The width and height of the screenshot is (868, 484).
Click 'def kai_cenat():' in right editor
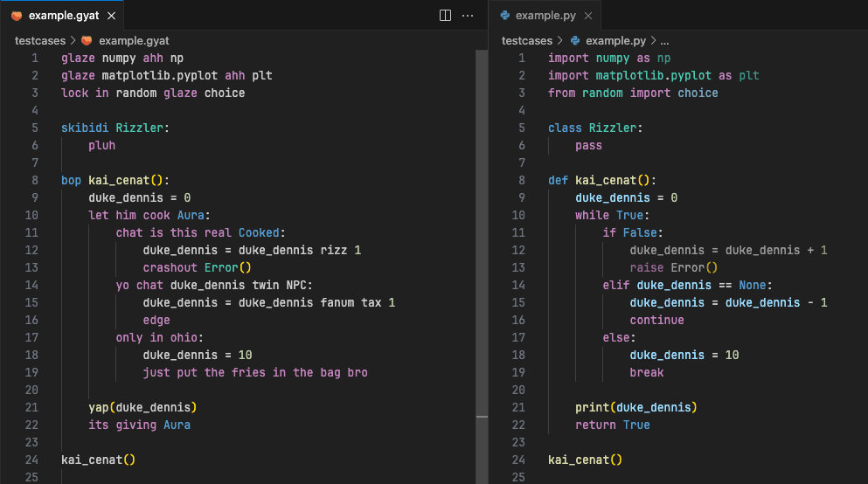(601, 180)
